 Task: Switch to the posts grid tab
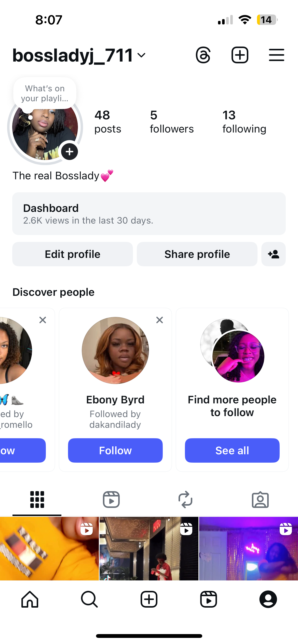37,500
